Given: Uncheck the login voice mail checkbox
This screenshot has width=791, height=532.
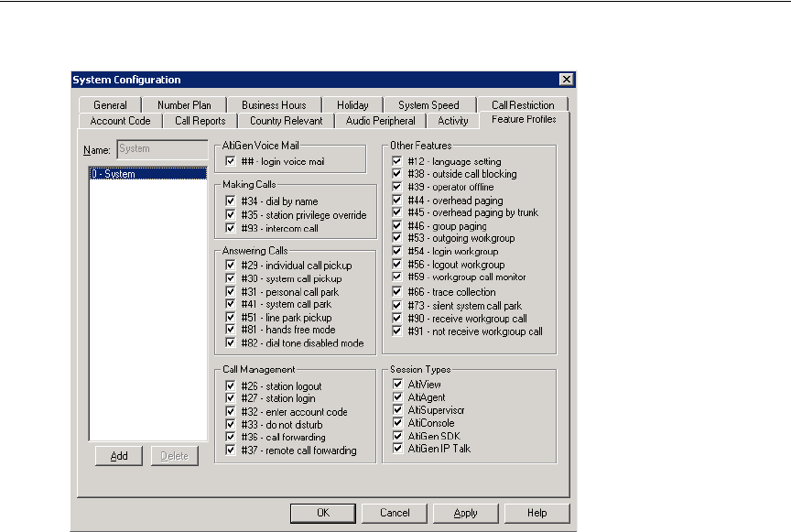Looking at the screenshot, I should [x=231, y=162].
